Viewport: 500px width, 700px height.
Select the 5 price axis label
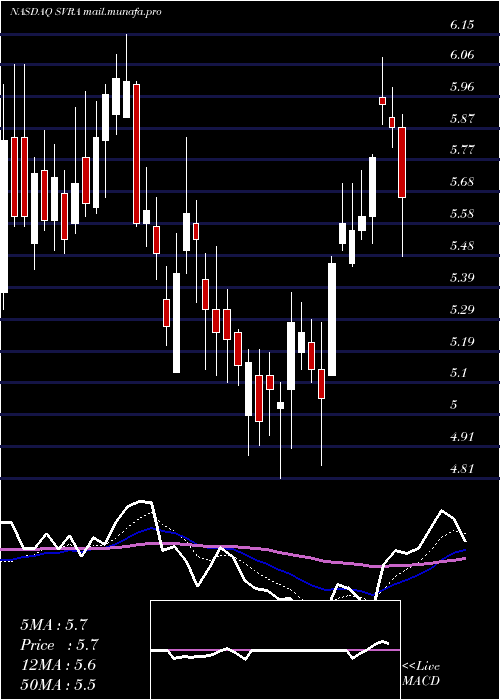pos(454,405)
